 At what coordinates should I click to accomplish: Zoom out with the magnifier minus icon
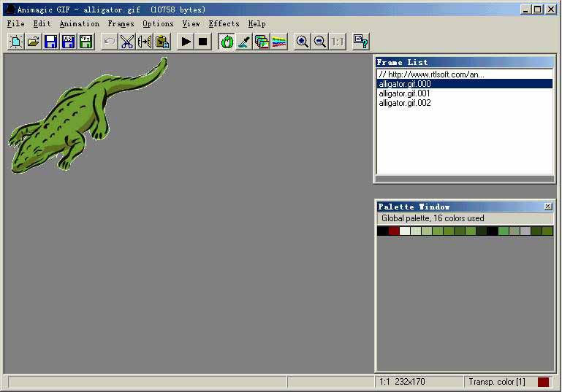coord(319,42)
